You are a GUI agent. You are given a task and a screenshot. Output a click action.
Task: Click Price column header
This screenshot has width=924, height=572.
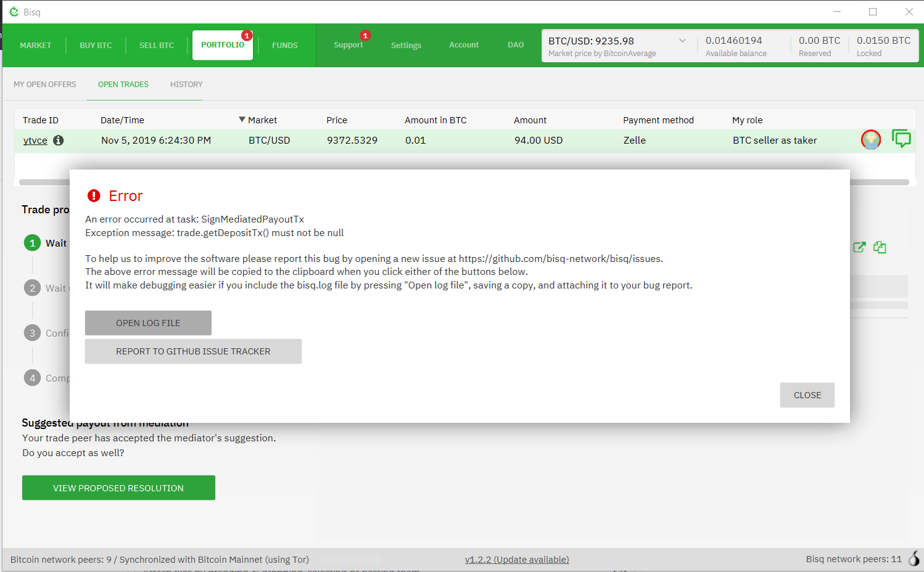(337, 120)
